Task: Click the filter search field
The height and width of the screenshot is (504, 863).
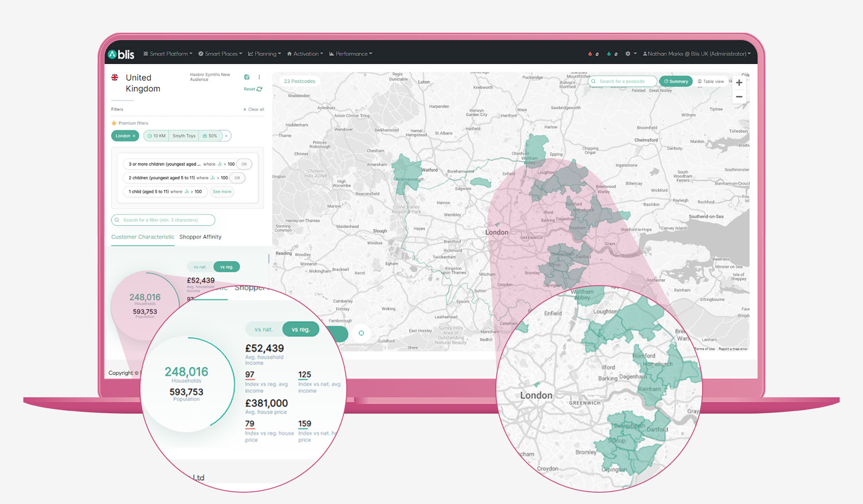Action: click(163, 220)
